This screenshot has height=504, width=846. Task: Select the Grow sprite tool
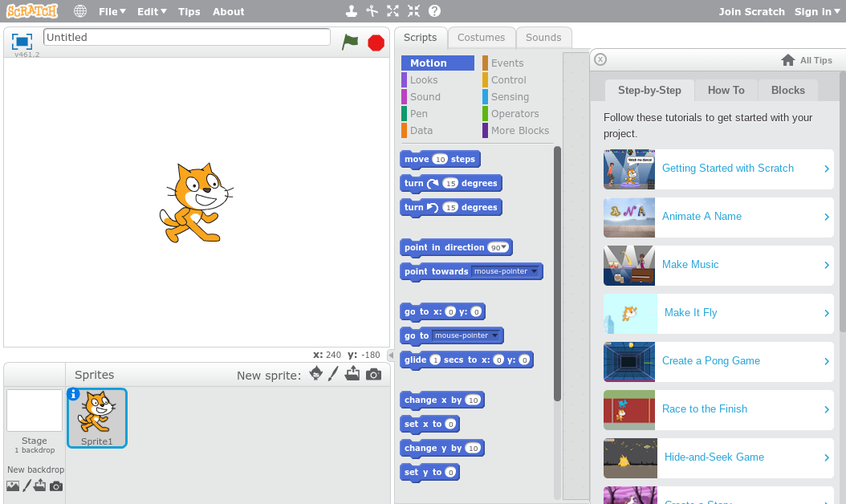392,10
